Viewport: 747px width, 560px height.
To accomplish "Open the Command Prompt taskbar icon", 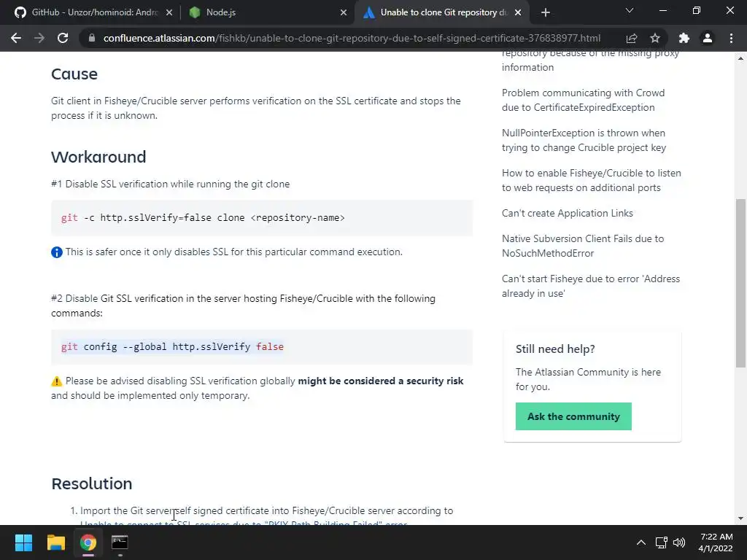I will pyautogui.click(x=120, y=542).
